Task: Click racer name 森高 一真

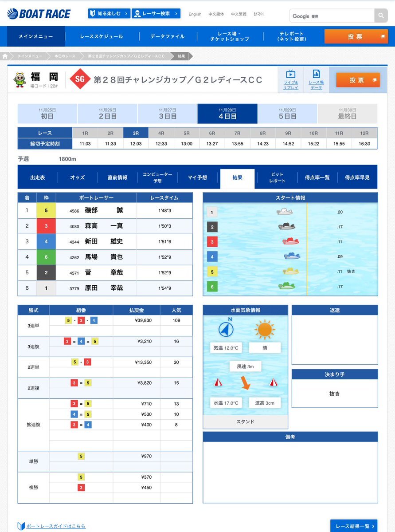Action: (x=104, y=226)
